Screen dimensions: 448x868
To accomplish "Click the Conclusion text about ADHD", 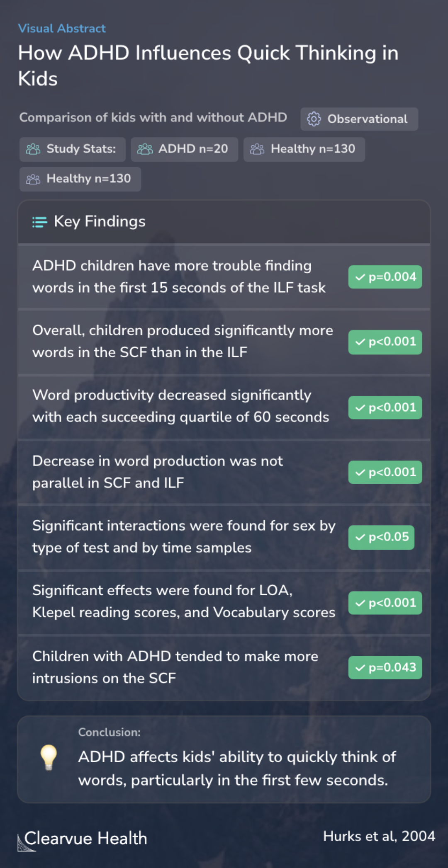I will 237,769.
